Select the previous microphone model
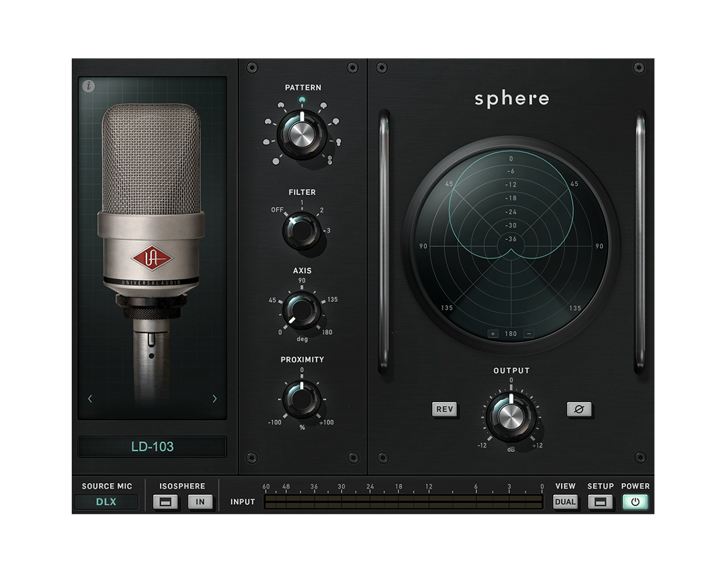Image resolution: width=728 pixels, height=572 pixels. 90,397
